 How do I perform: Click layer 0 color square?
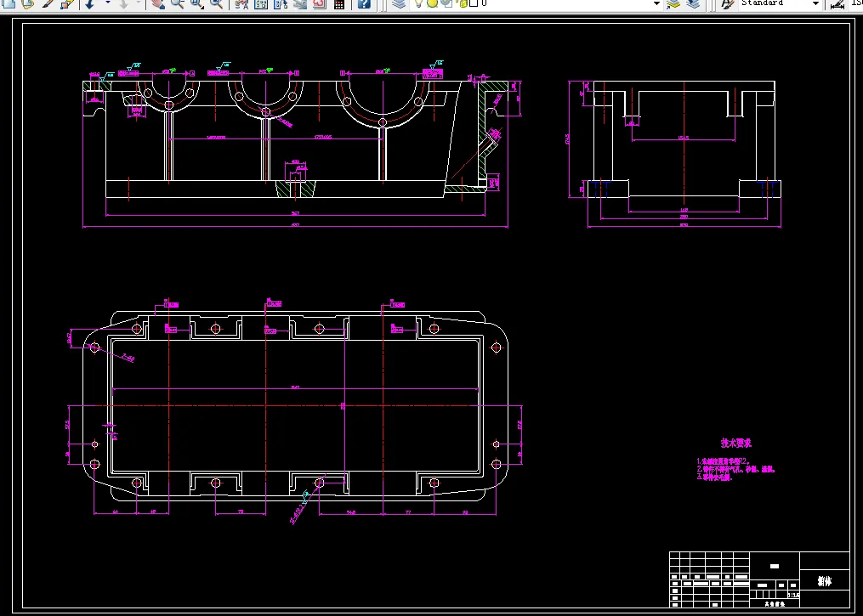[474, 3]
